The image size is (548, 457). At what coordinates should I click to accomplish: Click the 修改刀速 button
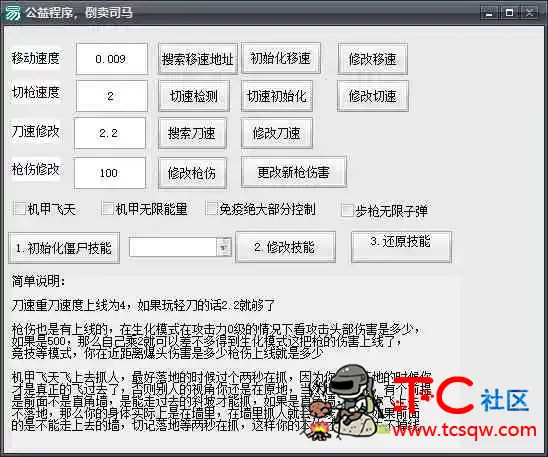coord(276,133)
